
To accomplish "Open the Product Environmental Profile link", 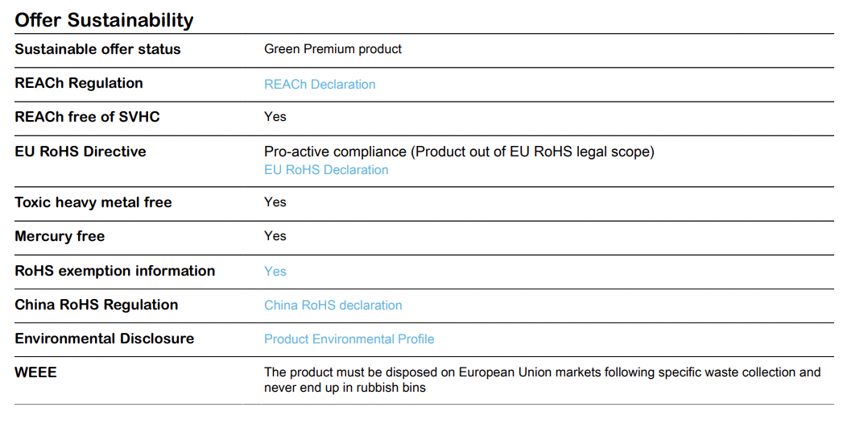I will pos(349,339).
